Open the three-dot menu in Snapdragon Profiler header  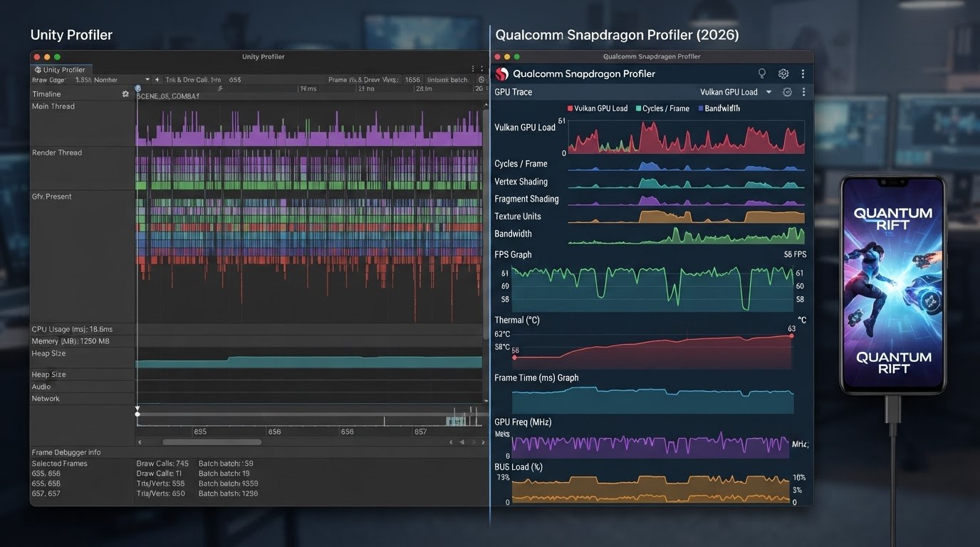pyautogui.click(x=803, y=73)
